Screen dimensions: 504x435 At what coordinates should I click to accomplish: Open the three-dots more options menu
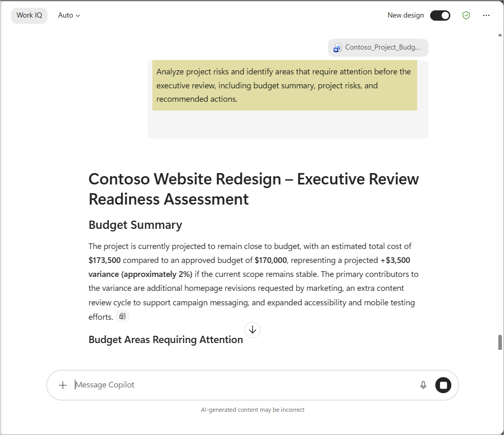(x=486, y=15)
